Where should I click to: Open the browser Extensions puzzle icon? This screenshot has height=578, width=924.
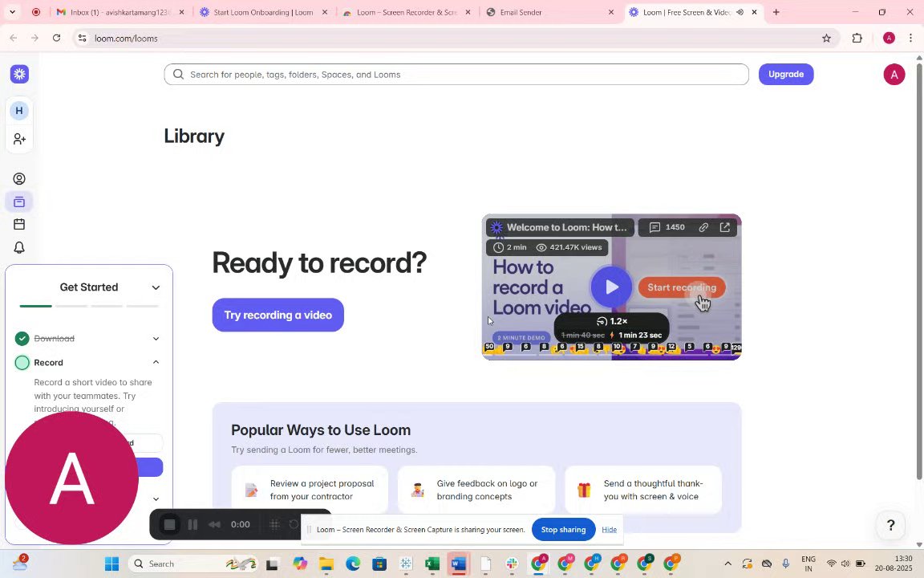857,39
